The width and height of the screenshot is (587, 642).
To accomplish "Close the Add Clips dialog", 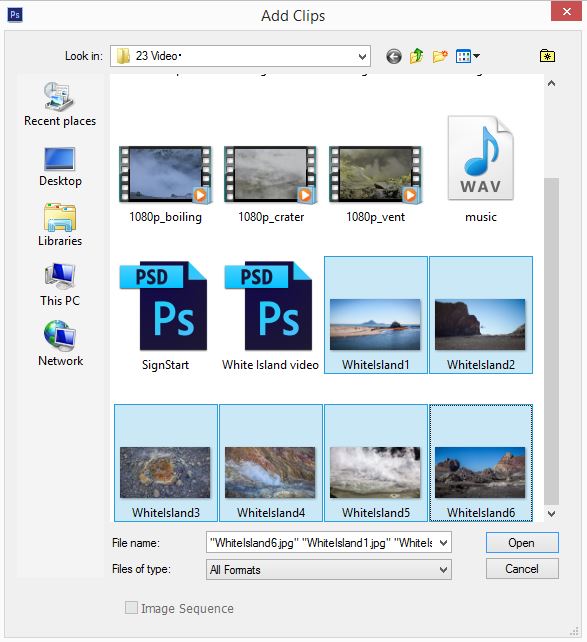I will click(x=566, y=11).
